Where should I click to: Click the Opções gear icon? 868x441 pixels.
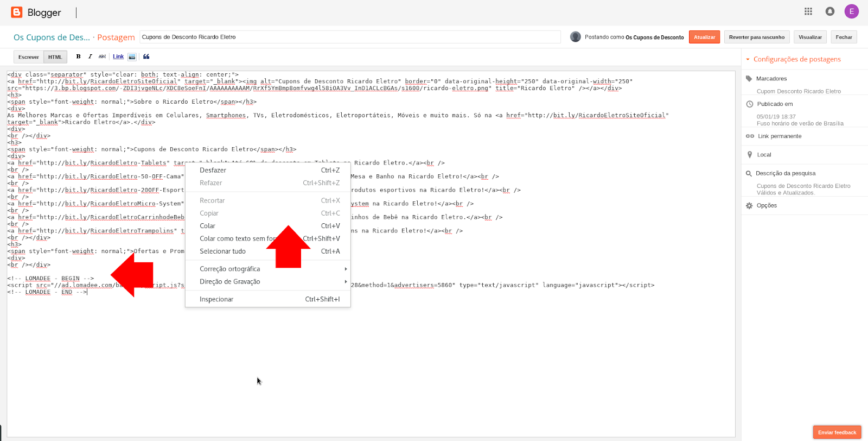(749, 206)
